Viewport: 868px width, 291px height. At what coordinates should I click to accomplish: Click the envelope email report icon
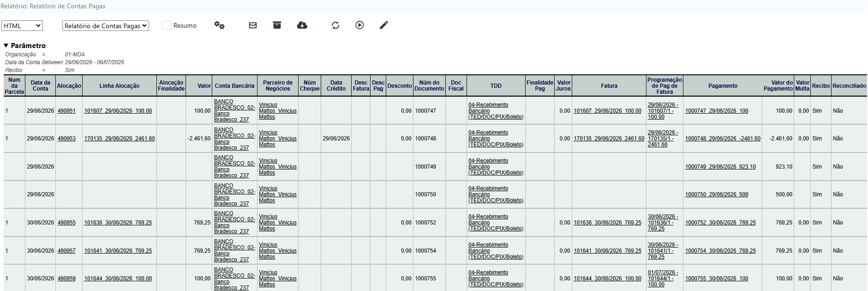(x=253, y=25)
